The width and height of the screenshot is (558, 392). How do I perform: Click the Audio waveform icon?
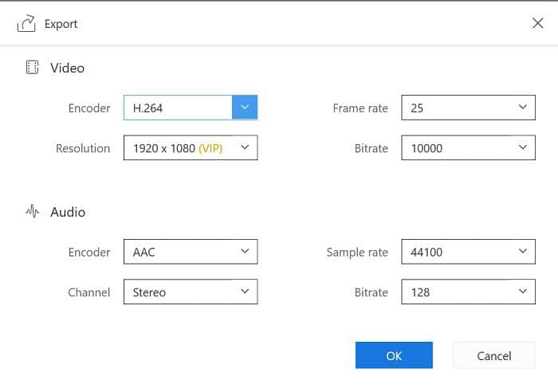(32, 212)
